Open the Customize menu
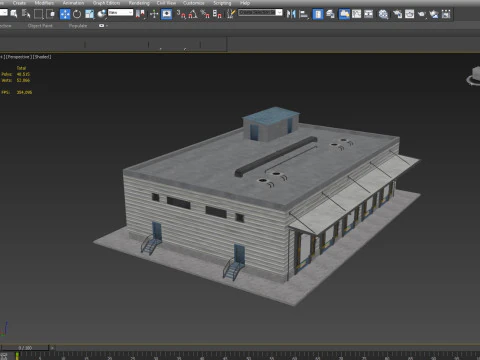Image resolution: width=480 pixels, height=360 pixels. (x=194, y=3)
